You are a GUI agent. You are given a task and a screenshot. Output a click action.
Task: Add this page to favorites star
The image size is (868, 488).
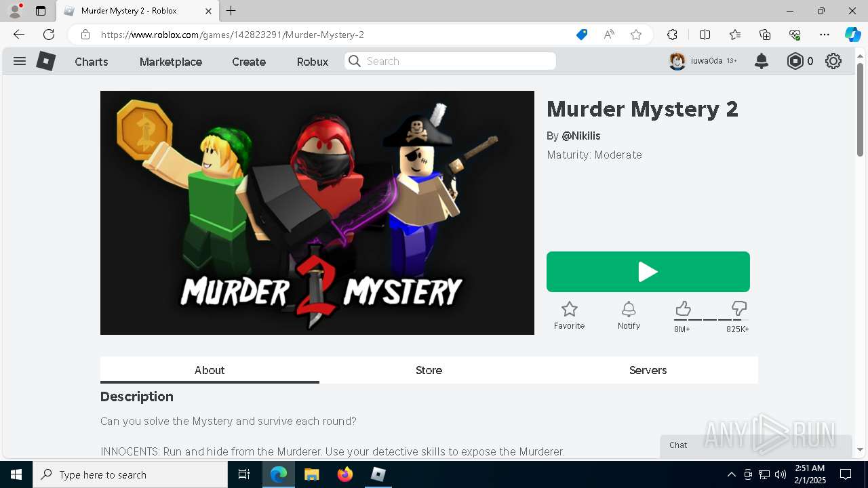pos(636,35)
